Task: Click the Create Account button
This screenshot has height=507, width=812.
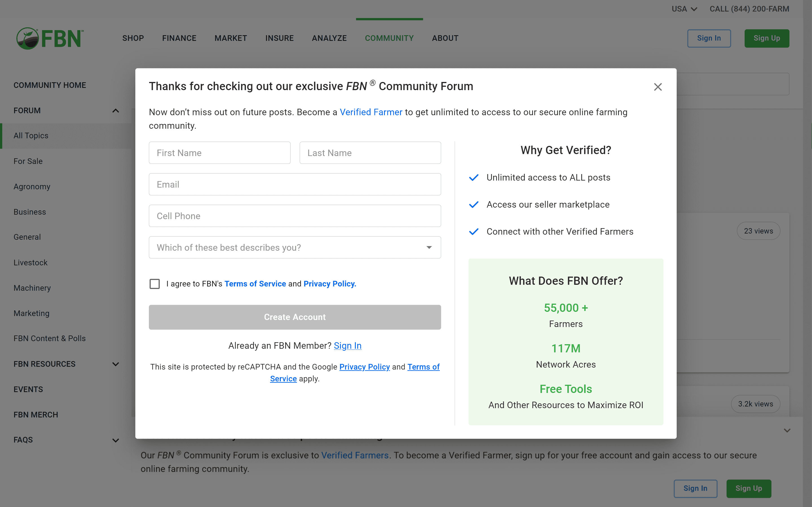Action: [x=295, y=317]
